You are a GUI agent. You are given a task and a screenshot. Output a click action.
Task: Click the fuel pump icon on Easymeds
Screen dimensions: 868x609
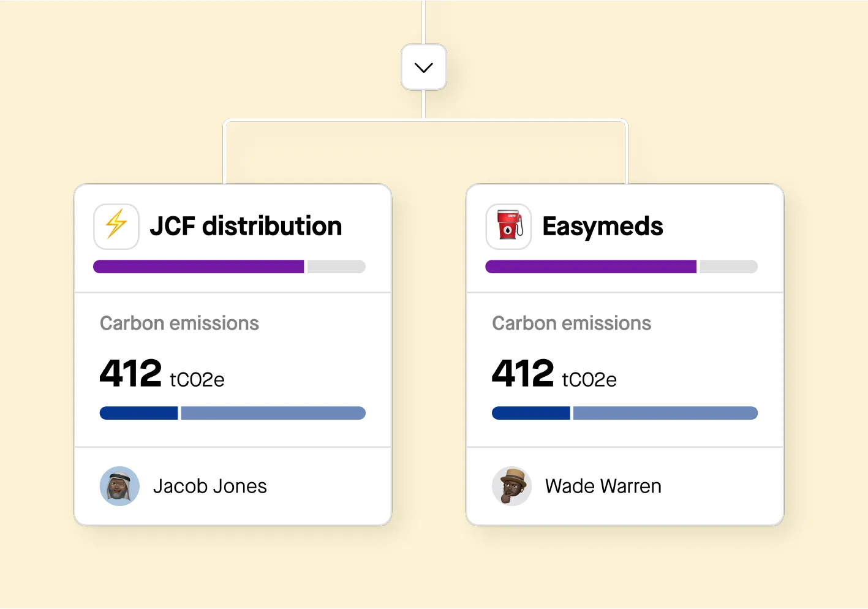coord(508,226)
